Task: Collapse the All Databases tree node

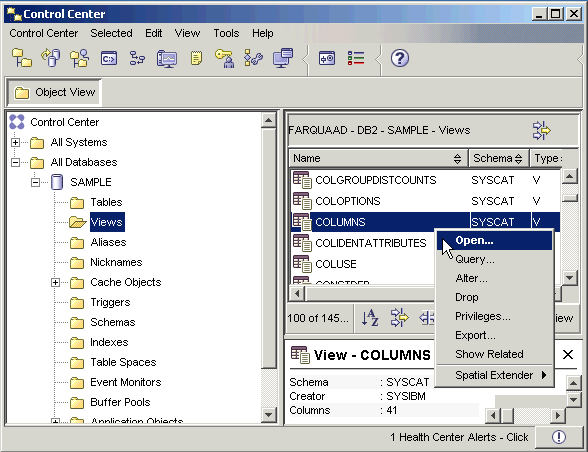Action: [x=15, y=162]
